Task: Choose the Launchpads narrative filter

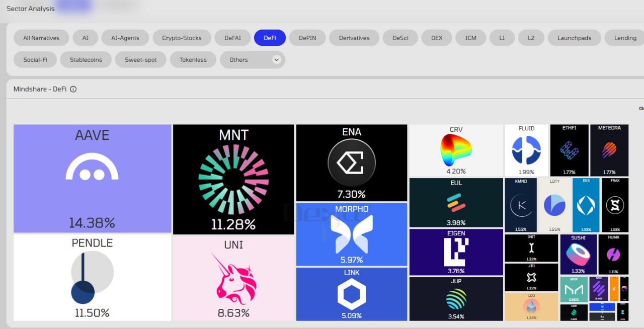Action: pyautogui.click(x=574, y=38)
